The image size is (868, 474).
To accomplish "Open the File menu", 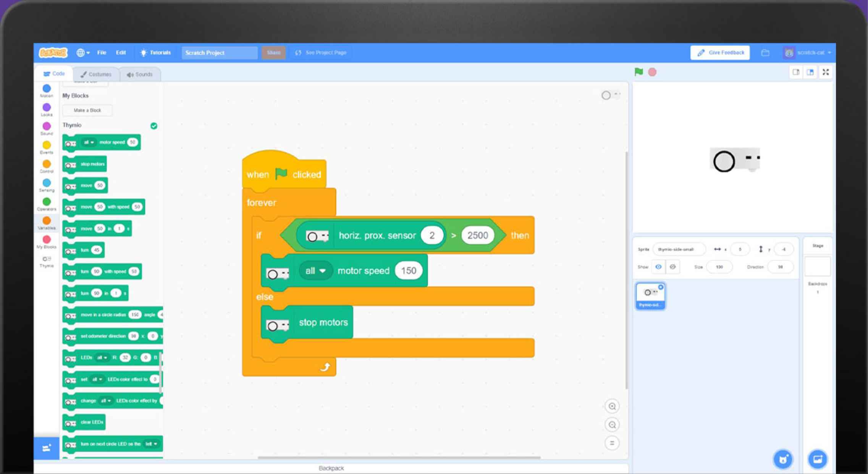I will tap(102, 53).
